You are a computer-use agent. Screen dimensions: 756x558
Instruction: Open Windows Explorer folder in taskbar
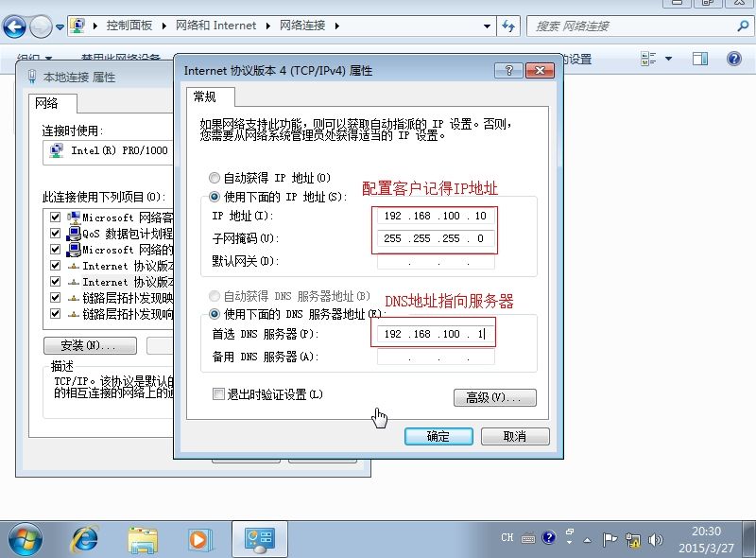[x=143, y=538]
